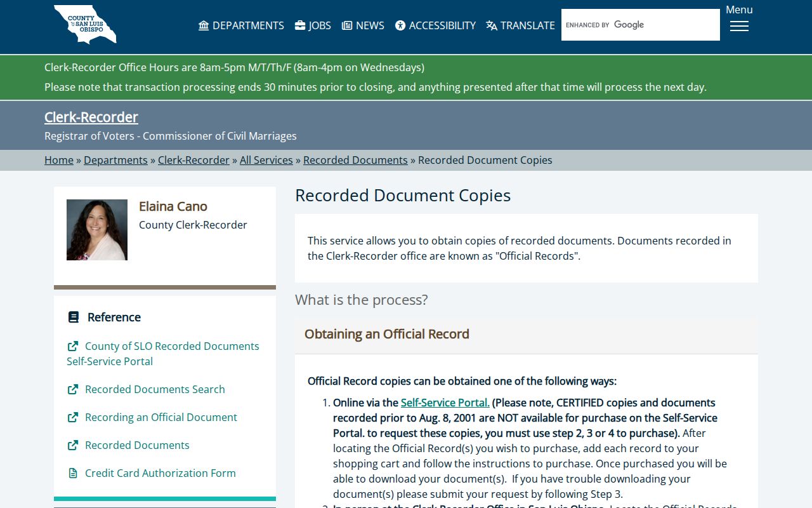Click external-link icon beside sidebar Recorded Documents

[73, 445]
